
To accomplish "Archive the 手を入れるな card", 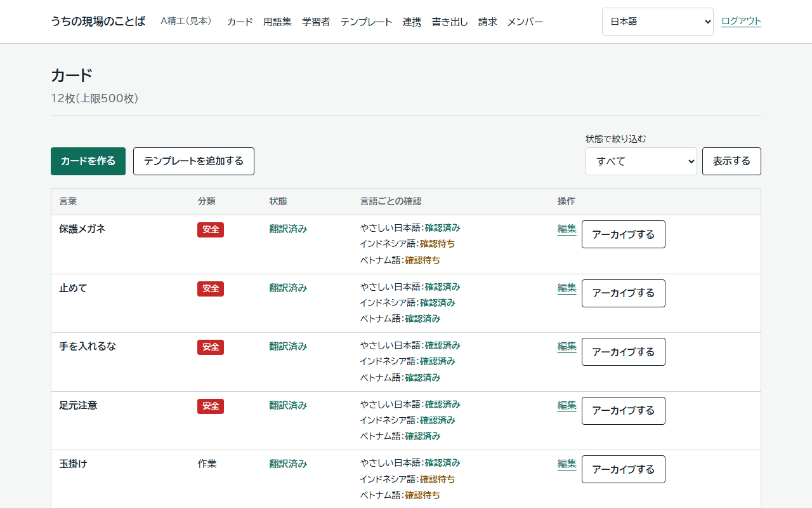I will pos(624,352).
